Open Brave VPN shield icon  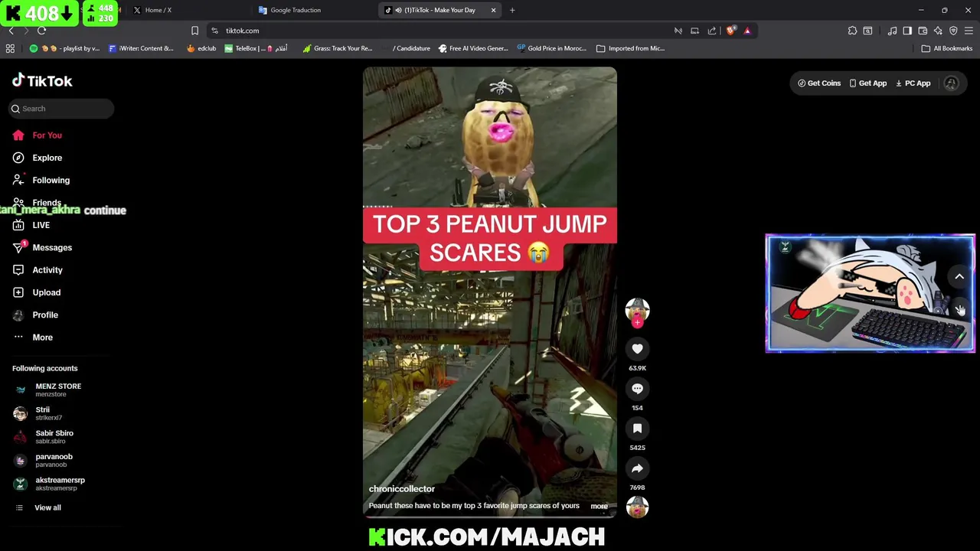pyautogui.click(x=953, y=31)
